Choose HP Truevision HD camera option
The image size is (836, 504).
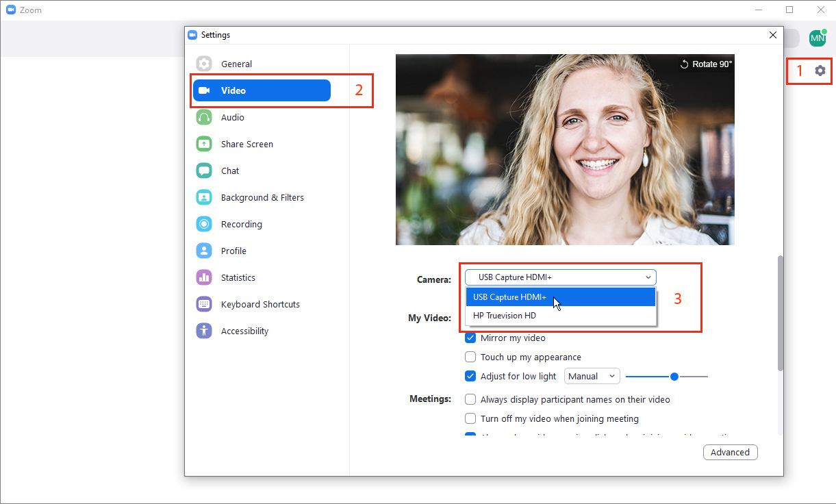point(505,316)
